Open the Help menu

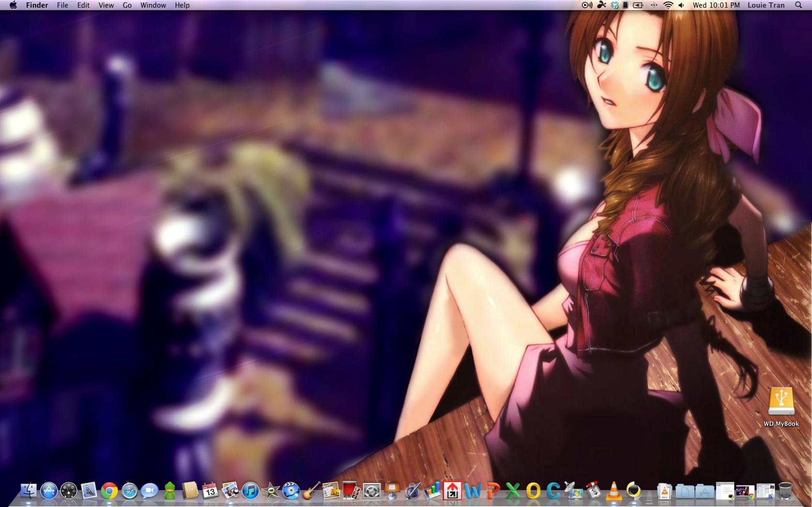click(182, 5)
